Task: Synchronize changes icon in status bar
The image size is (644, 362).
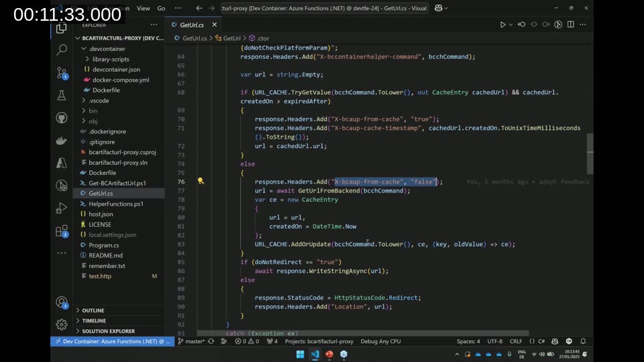Action: coord(211,341)
